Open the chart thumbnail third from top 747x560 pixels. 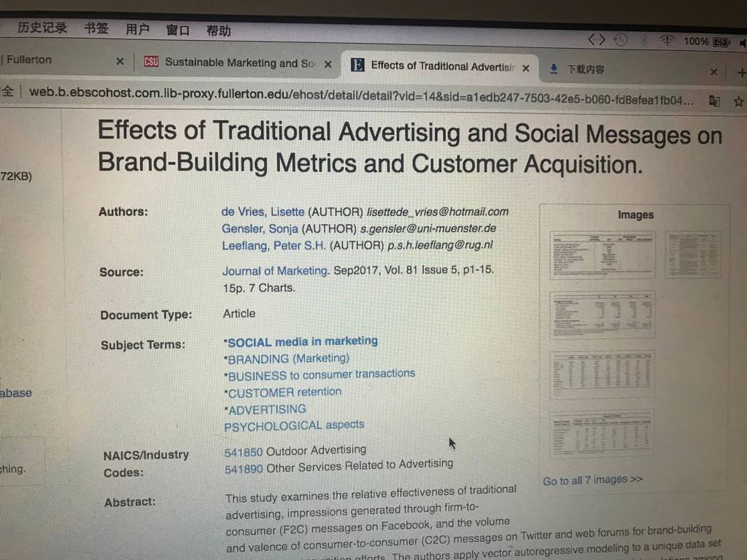602,374
